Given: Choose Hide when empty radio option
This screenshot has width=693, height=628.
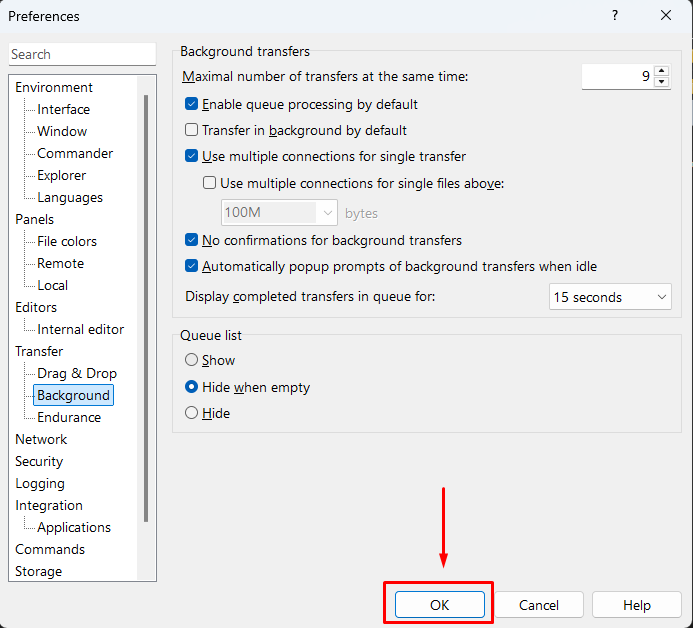Looking at the screenshot, I should pyautogui.click(x=192, y=387).
